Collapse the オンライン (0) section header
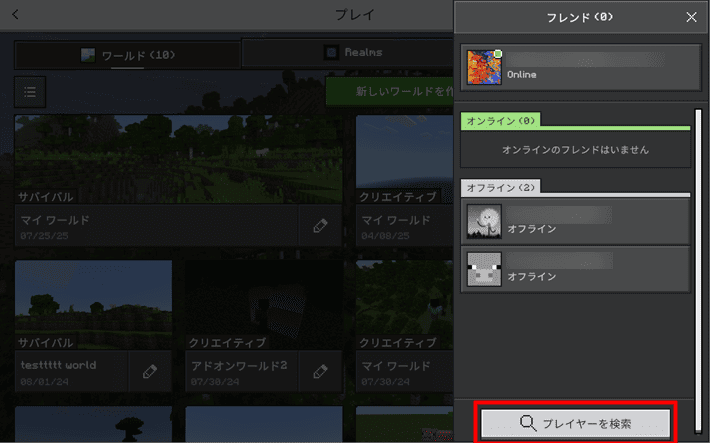The height and width of the screenshot is (443, 710). click(500, 121)
